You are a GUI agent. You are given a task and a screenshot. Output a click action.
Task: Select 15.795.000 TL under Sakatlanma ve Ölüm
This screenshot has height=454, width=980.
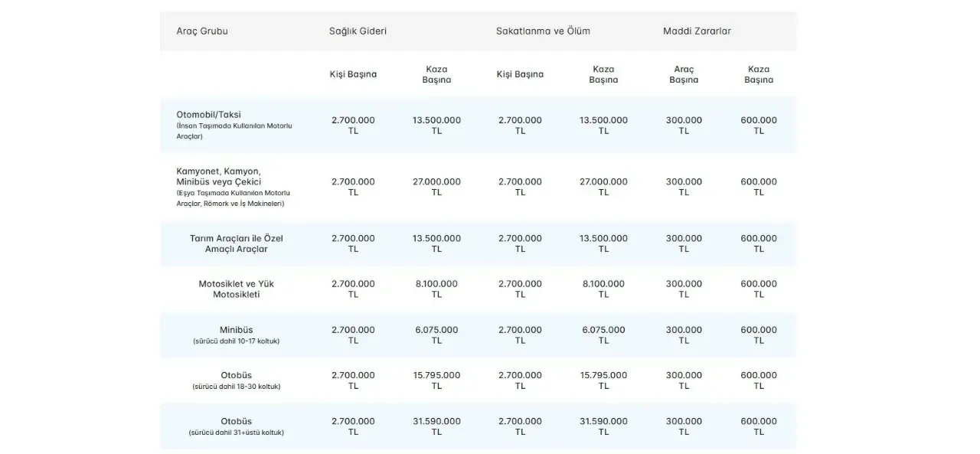coord(603,381)
